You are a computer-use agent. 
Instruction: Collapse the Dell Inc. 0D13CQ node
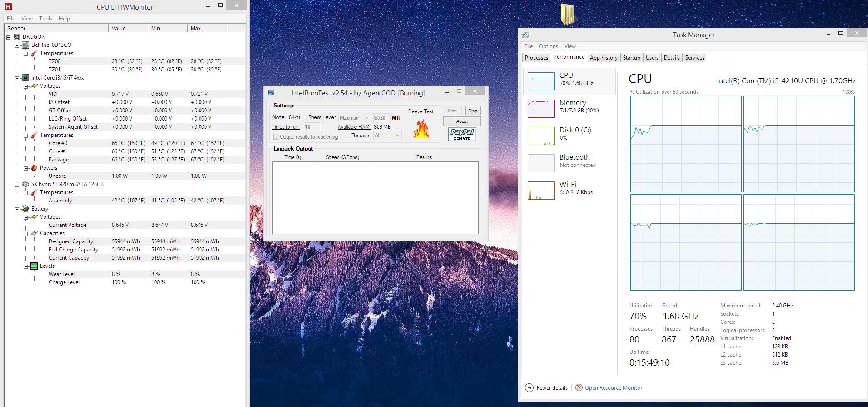[17, 45]
